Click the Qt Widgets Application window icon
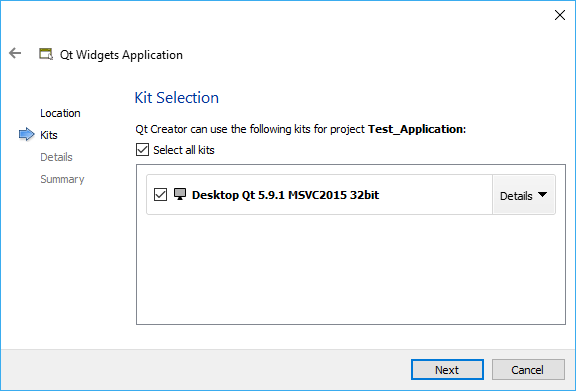The height and width of the screenshot is (391, 576). 46,54
